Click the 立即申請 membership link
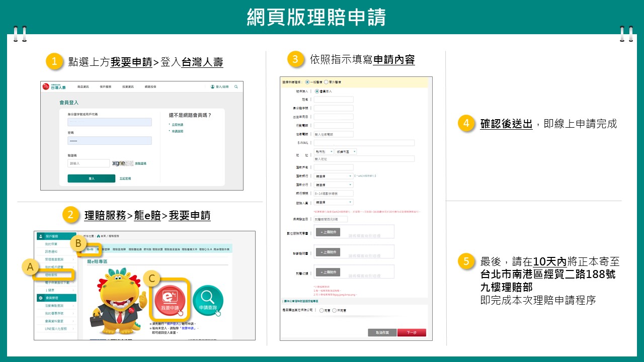The width and height of the screenshot is (644, 362). [177, 125]
